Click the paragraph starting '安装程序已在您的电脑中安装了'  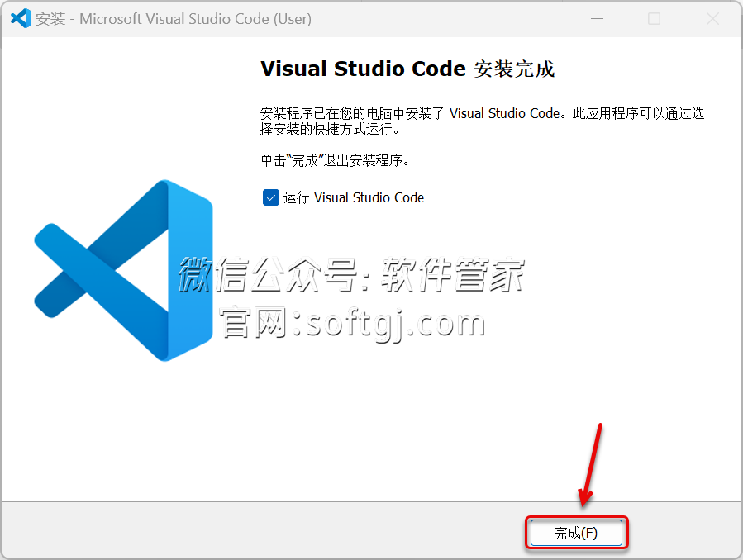pyautogui.click(x=482, y=121)
